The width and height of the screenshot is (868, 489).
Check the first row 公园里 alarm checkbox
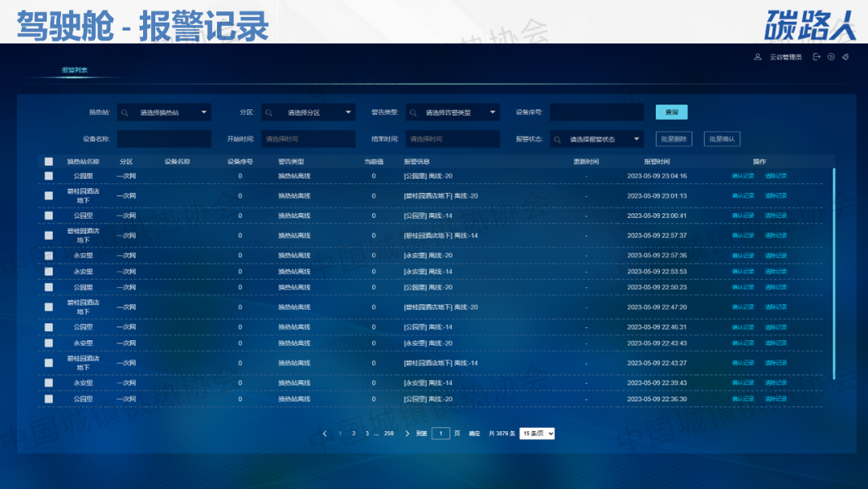tap(49, 175)
